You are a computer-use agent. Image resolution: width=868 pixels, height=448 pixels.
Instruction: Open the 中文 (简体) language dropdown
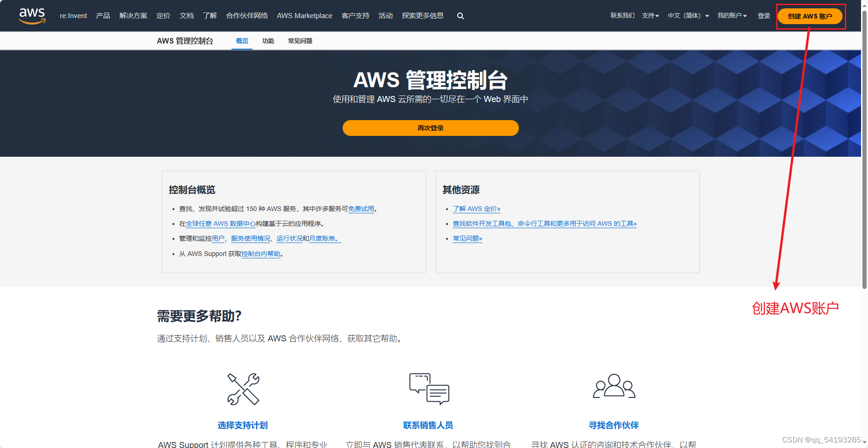(688, 16)
